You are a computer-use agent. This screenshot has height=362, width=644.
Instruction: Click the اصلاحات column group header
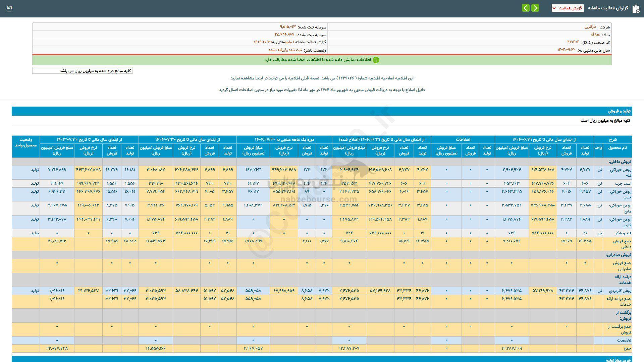[463, 139]
